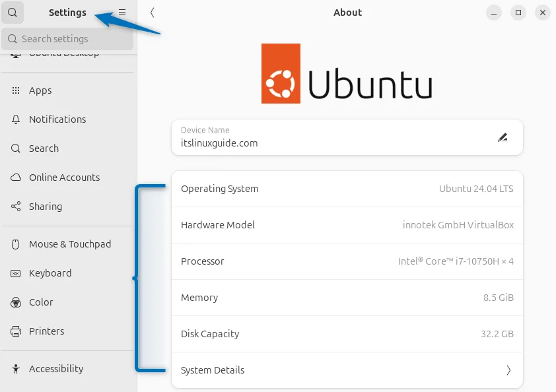Click the innotek GmbH VirtualBox value
This screenshot has width=556, height=392.
coord(458,225)
